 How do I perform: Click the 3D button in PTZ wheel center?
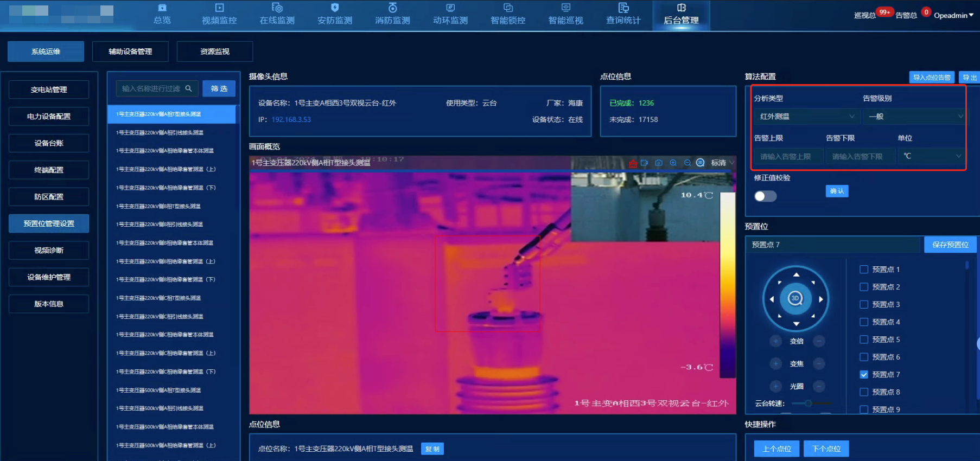click(795, 298)
